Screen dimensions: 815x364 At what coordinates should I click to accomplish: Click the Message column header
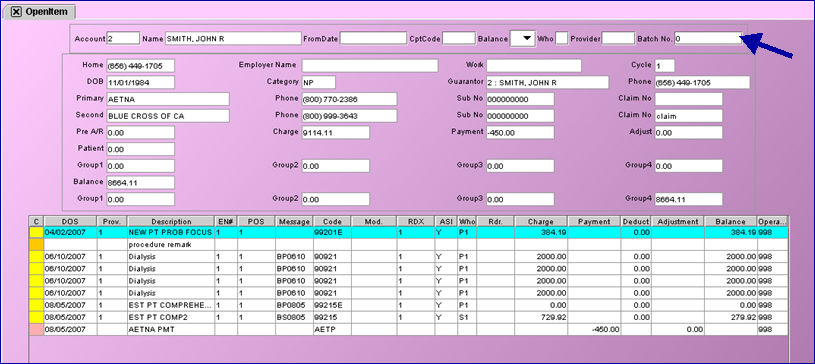[294, 222]
